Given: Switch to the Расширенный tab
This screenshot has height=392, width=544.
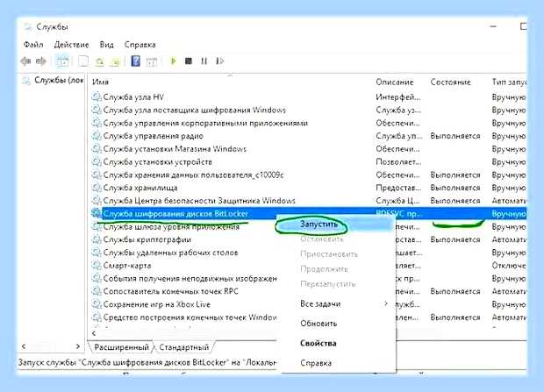Looking at the screenshot, I should pos(121,347).
